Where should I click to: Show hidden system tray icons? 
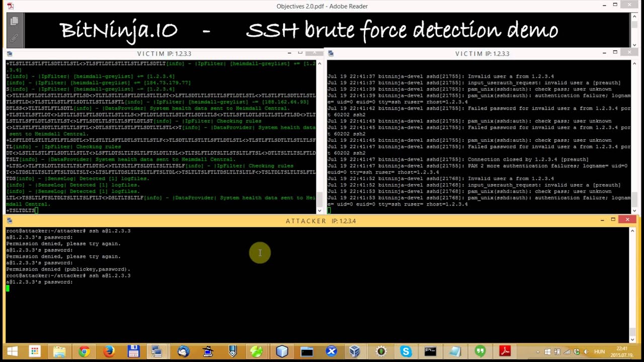538,352
